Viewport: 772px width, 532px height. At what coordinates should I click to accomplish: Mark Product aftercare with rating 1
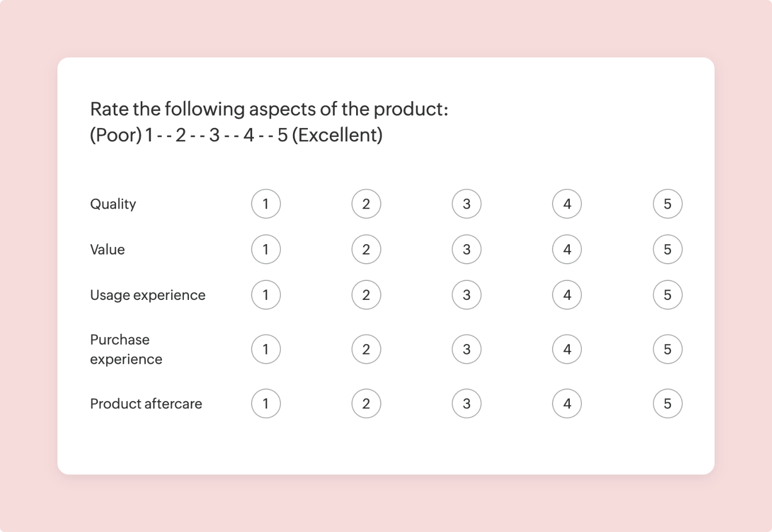265,404
